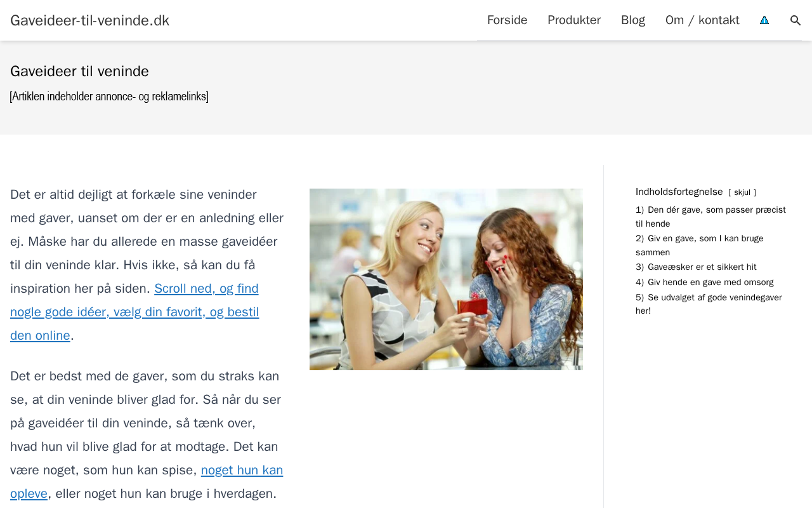Click the blue triangle icon in navigation
Screen dimensions: 812x508
[x=764, y=20]
